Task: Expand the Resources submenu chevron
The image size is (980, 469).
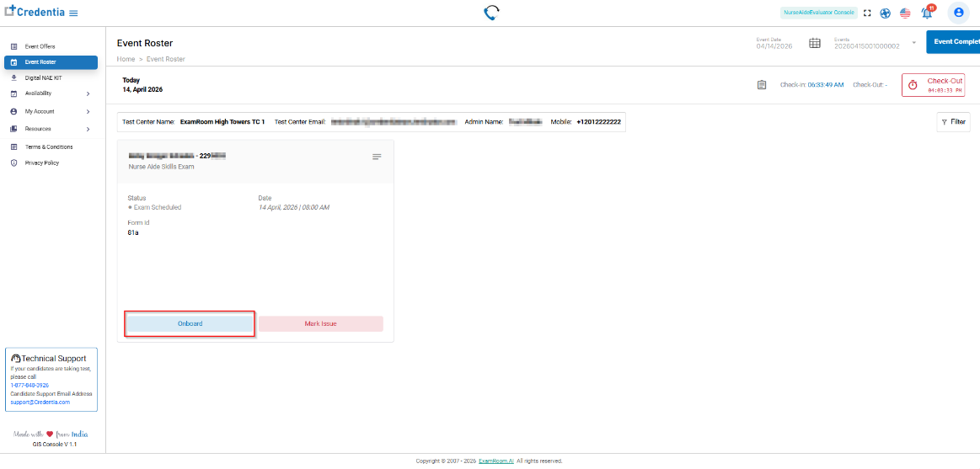Action: click(x=88, y=130)
